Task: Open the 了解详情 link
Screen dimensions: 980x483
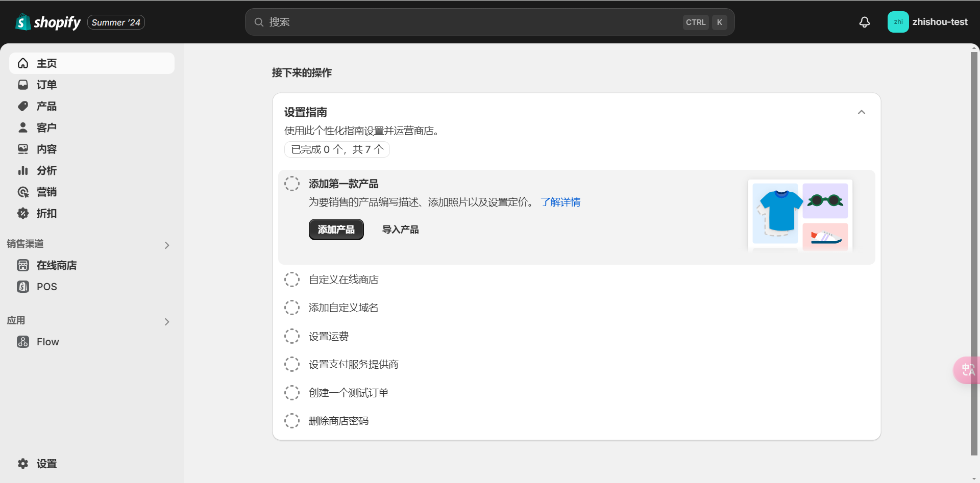Action: coord(560,202)
